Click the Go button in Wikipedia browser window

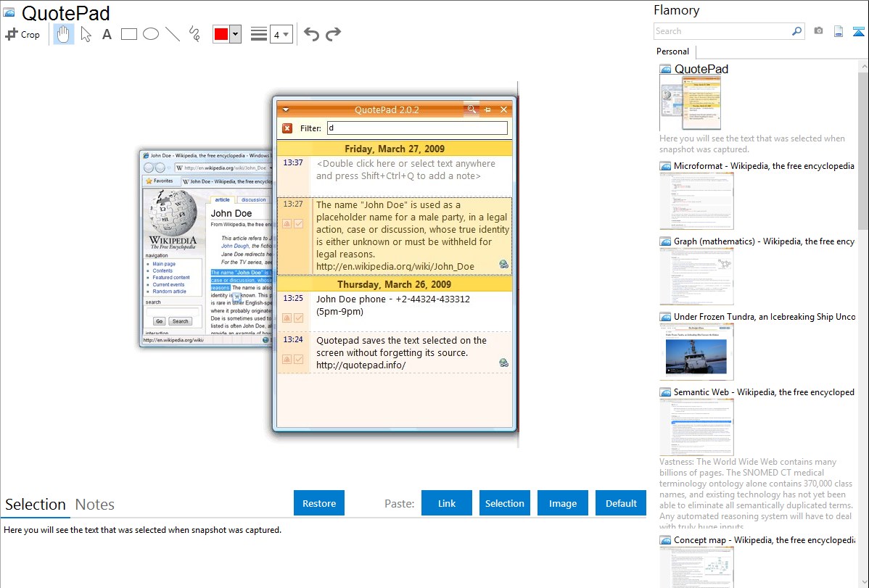(x=159, y=321)
